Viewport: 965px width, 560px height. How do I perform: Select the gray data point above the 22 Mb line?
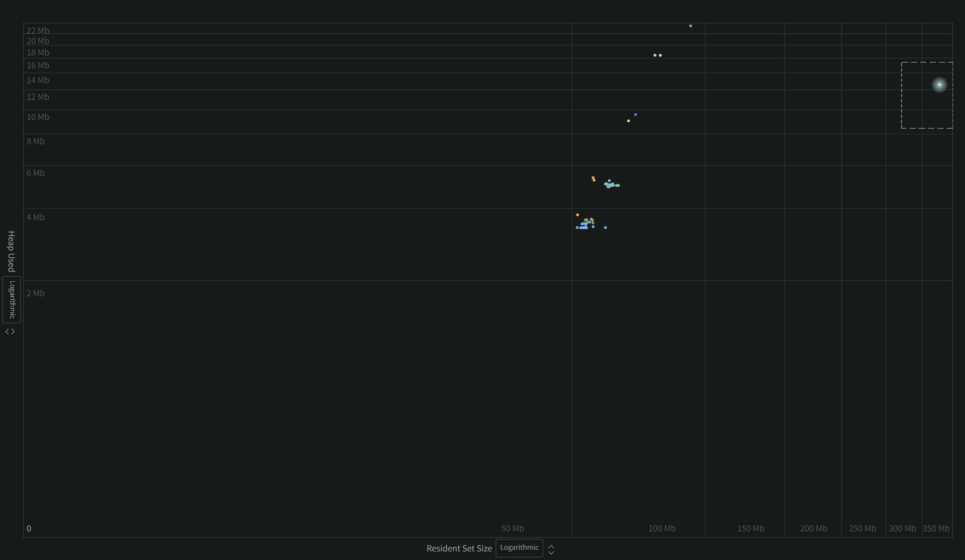point(691,26)
